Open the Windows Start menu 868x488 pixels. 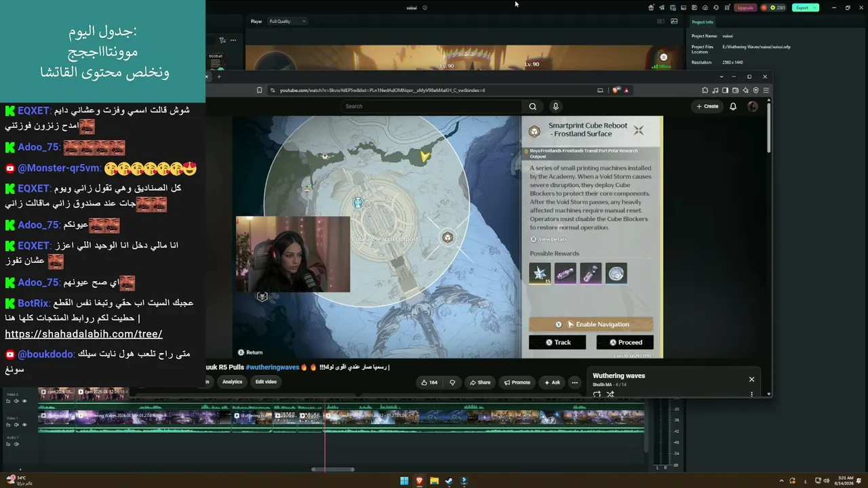coord(404,481)
